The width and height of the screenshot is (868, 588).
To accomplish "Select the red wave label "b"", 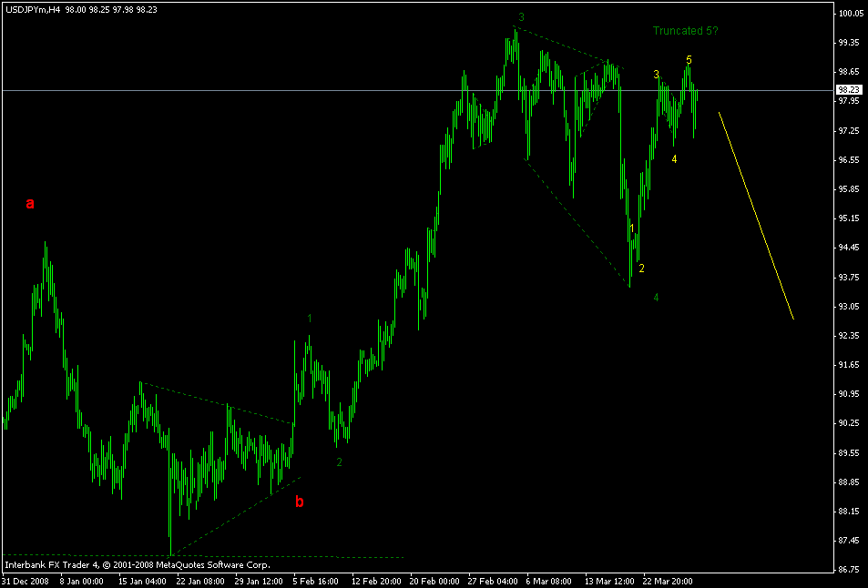I will coord(298,500).
